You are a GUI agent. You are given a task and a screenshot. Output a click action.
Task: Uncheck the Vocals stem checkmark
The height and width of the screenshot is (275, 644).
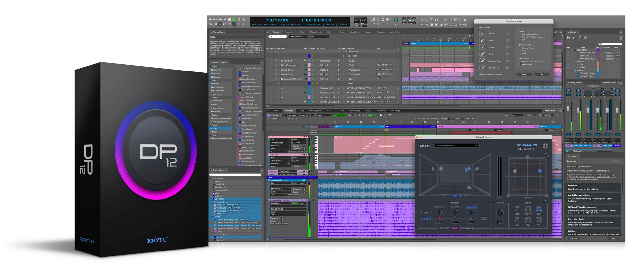pyautogui.click(x=507, y=47)
